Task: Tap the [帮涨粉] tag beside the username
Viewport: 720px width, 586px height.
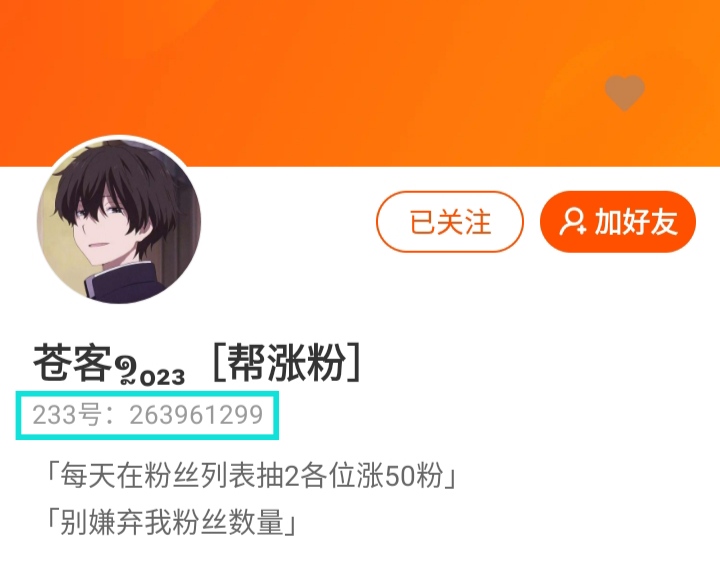Action: 287,362
